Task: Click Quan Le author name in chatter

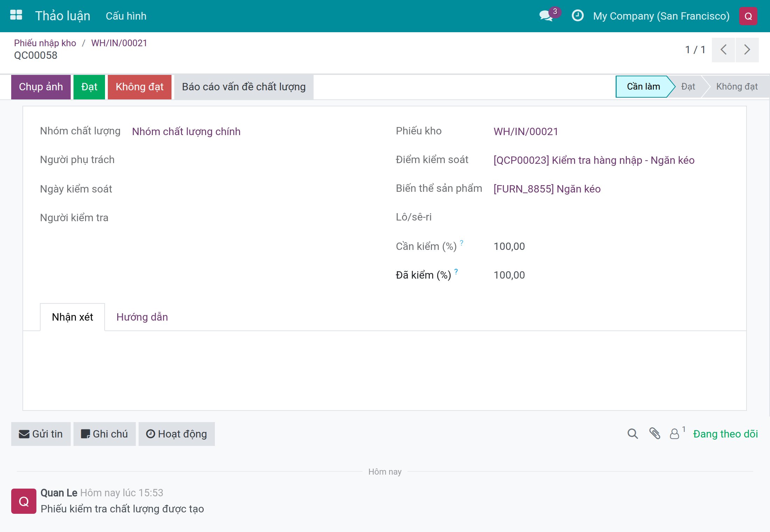Action: point(59,493)
